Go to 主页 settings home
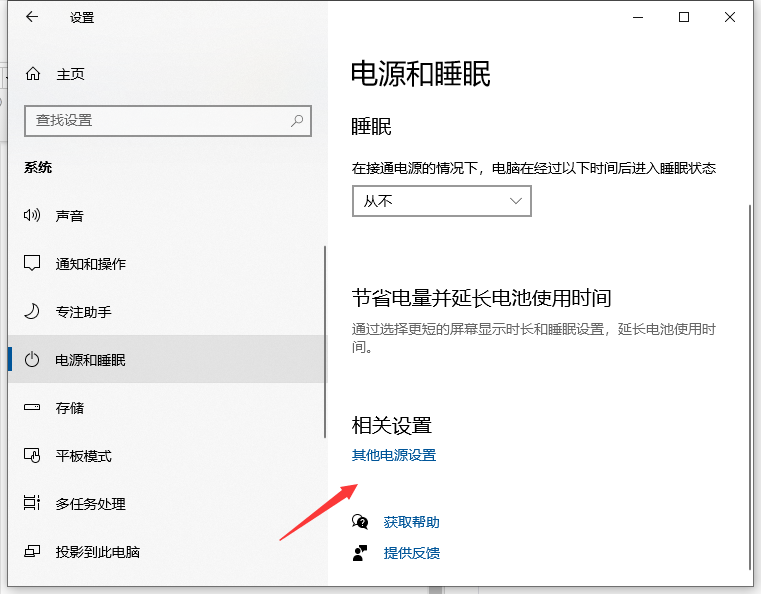761x594 pixels. point(70,74)
